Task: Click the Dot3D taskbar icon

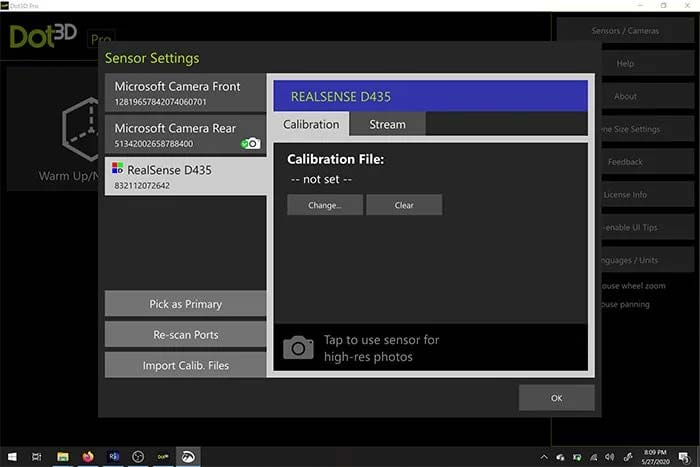Action: point(162,456)
